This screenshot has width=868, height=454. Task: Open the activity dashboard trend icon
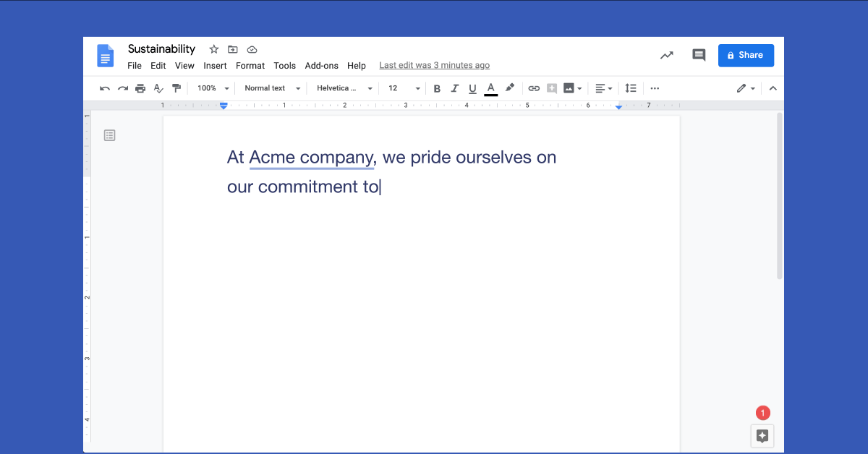(x=666, y=55)
